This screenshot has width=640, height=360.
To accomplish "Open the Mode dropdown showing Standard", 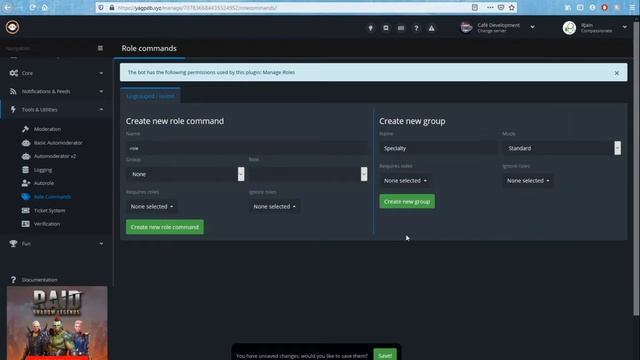I will pyautogui.click(x=562, y=148).
